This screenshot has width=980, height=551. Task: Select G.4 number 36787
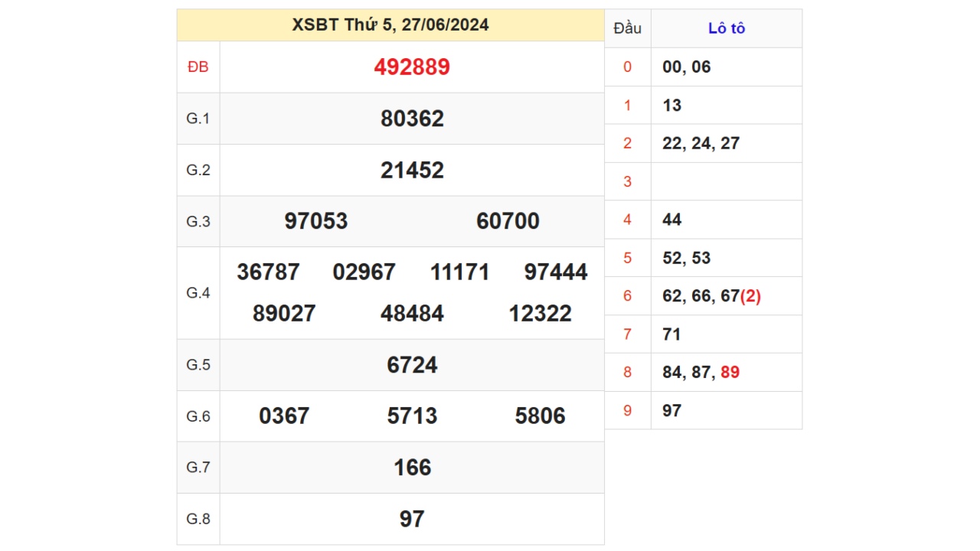[x=268, y=272]
